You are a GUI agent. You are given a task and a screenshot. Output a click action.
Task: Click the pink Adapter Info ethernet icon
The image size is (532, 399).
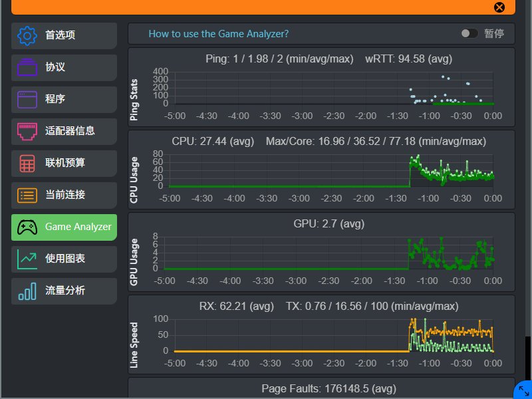coord(27,131)
